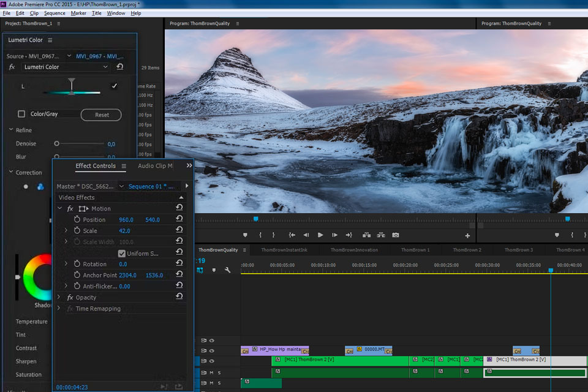The image size is (588, 392).
Task: Open timeline display settings wrench
Action: click(227, 269)
